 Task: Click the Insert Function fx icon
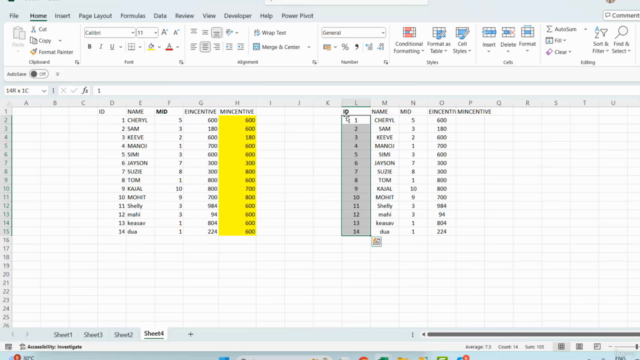click(x=85, y=91)
